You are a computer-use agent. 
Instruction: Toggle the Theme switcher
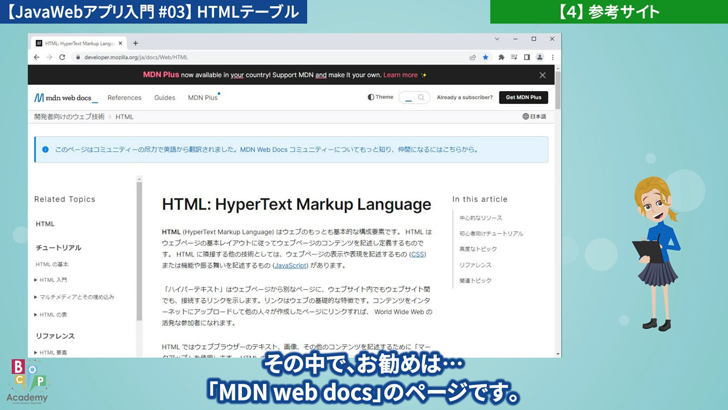coord(380,98)
